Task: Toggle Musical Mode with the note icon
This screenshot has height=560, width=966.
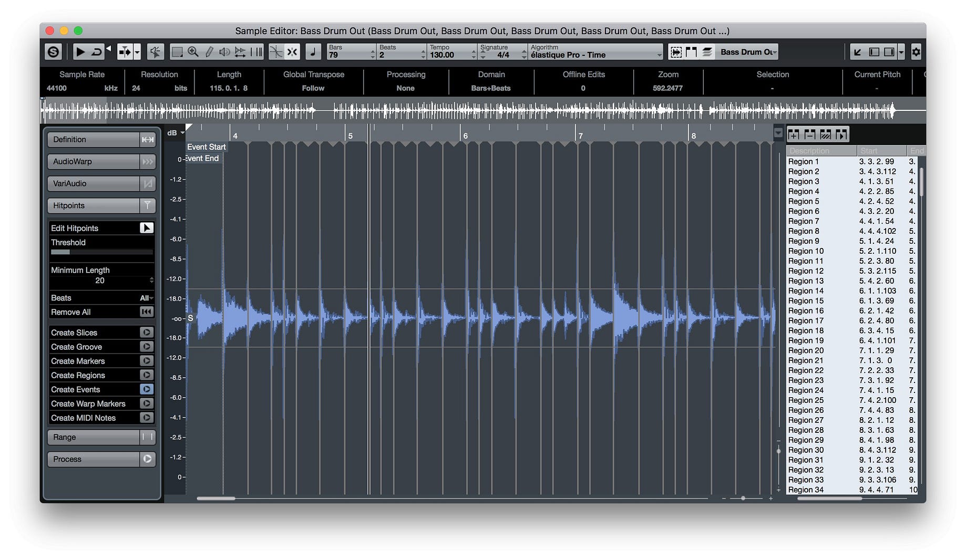Action: pyautogui.click(x=314, y=51)
